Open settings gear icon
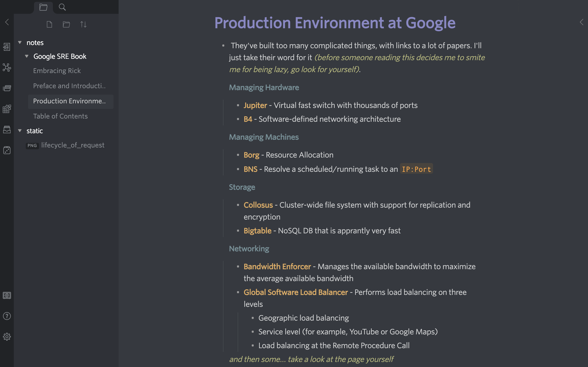 tap(7, 337)
